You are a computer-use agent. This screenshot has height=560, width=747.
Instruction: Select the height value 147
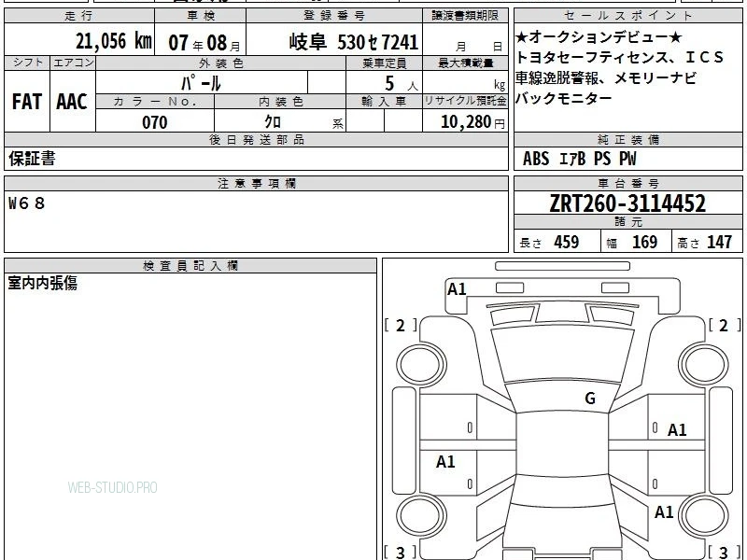[719, 242]
